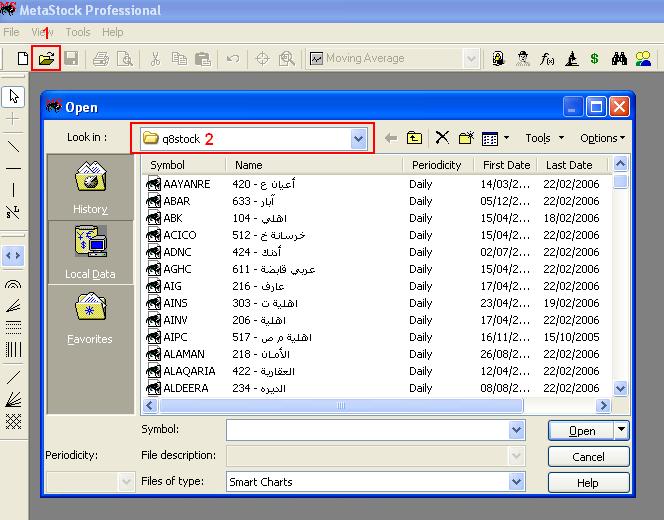Click the arrow beside the Open button
The width and height of the screenshot is (664, 520).
pyautogui.click(x=621, y=430)
